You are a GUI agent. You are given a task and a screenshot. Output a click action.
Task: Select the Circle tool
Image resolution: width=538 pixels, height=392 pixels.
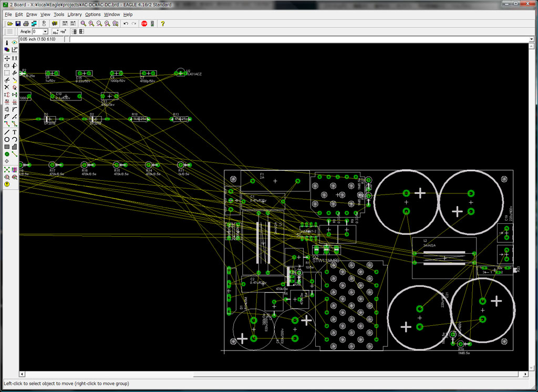pos(6,139)
